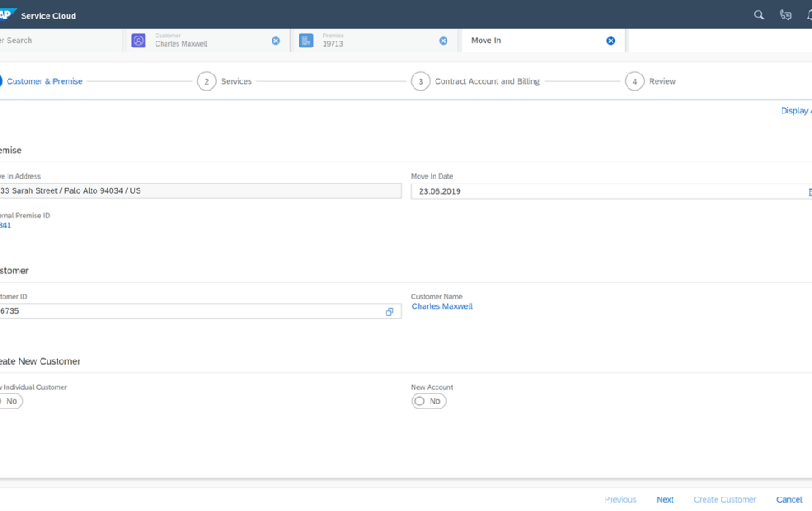
Task: Select the Customer & Premise step
Action: pyautogui.click(x=41, y=81)
